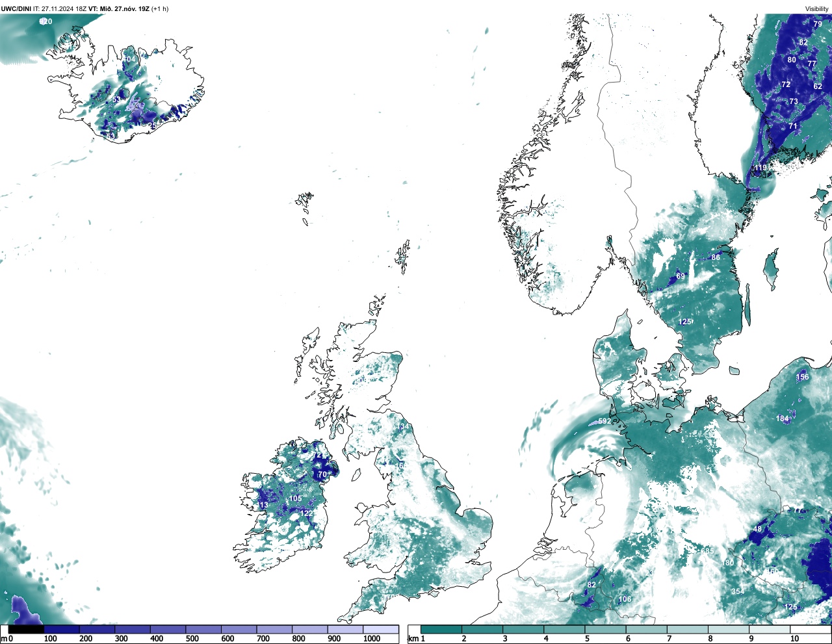Click the 500–600 m purple legend swatch

point(203,630)
